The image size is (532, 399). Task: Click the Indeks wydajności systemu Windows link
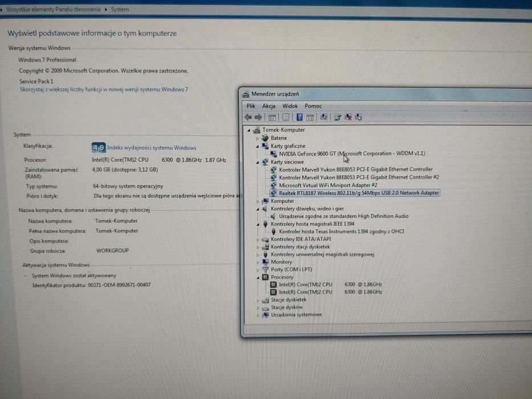(152, 148)
